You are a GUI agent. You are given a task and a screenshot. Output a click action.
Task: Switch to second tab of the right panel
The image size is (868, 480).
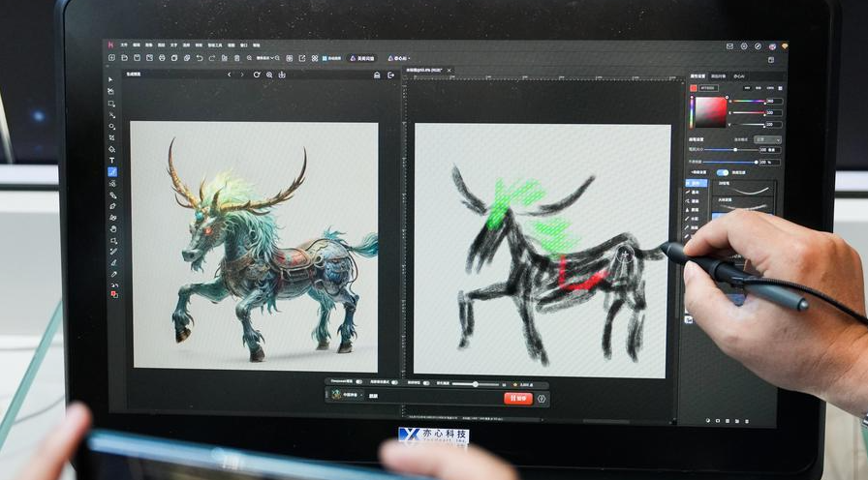pos(719,76)
